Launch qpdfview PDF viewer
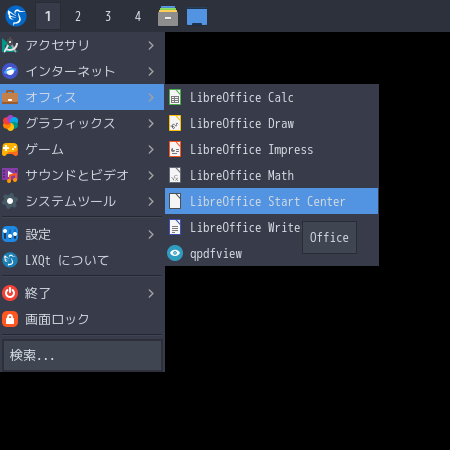 click(x=272, y=253)
